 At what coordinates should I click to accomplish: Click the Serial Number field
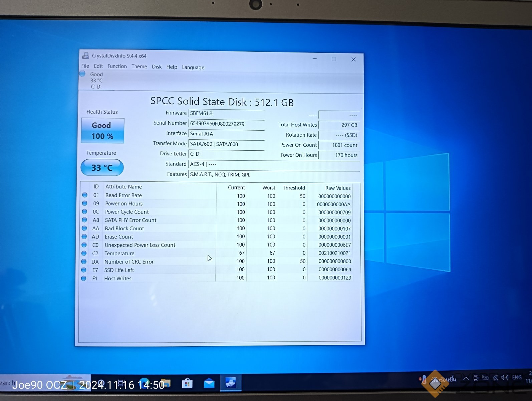click(227, 124)
